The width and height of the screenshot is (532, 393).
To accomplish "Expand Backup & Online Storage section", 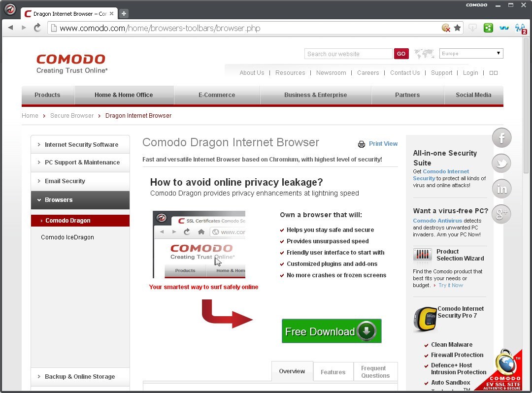I will click(x=80, y=376).
